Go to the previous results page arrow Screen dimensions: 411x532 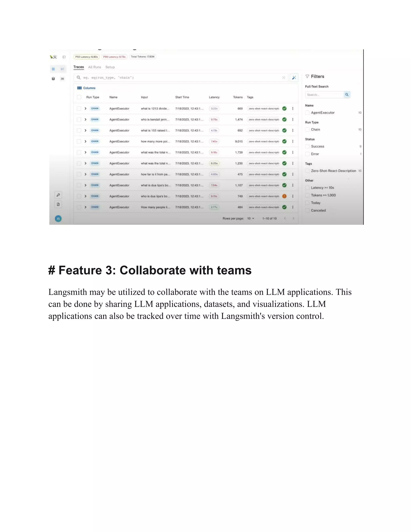point(285,218)
